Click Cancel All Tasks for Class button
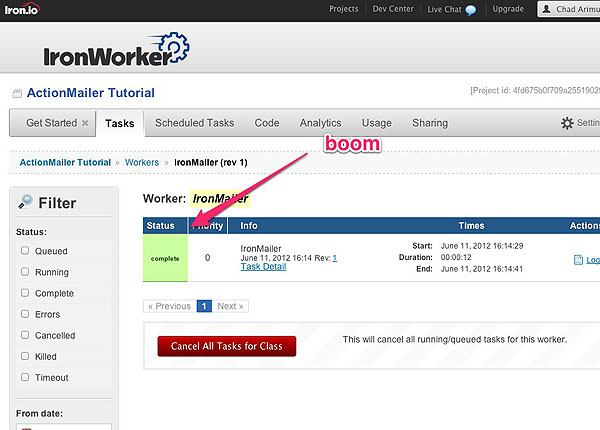Image resolution: width=600 pixels, height=430 pixels. point(227,346)
